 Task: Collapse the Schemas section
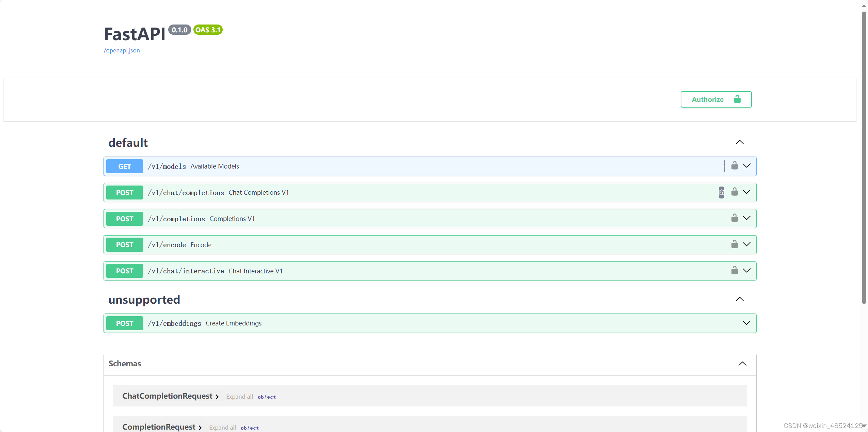coord(742,364)
